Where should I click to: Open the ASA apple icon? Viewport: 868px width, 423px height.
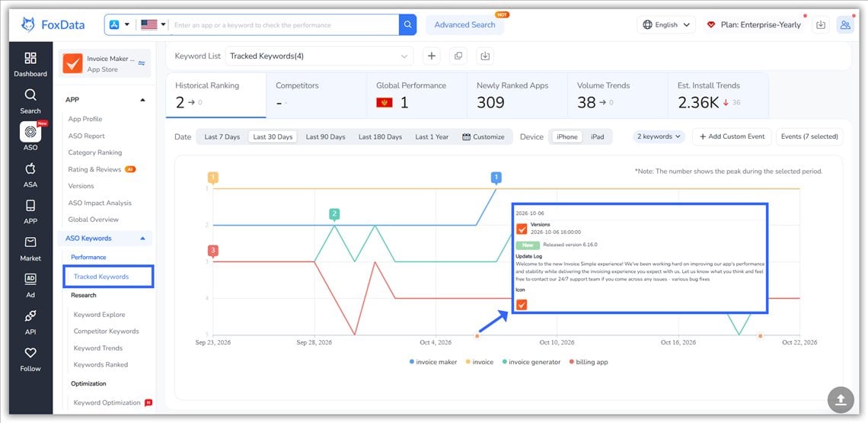click(x=30, y=168)
